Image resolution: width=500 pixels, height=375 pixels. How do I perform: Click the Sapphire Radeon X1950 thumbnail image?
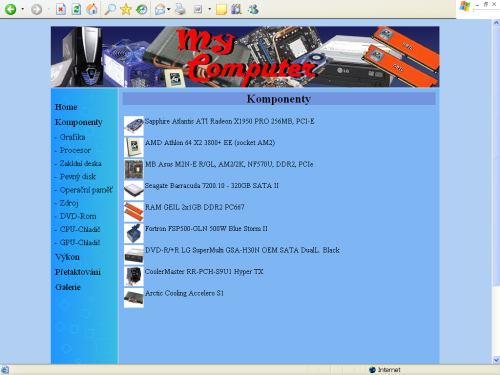[134, 125]
